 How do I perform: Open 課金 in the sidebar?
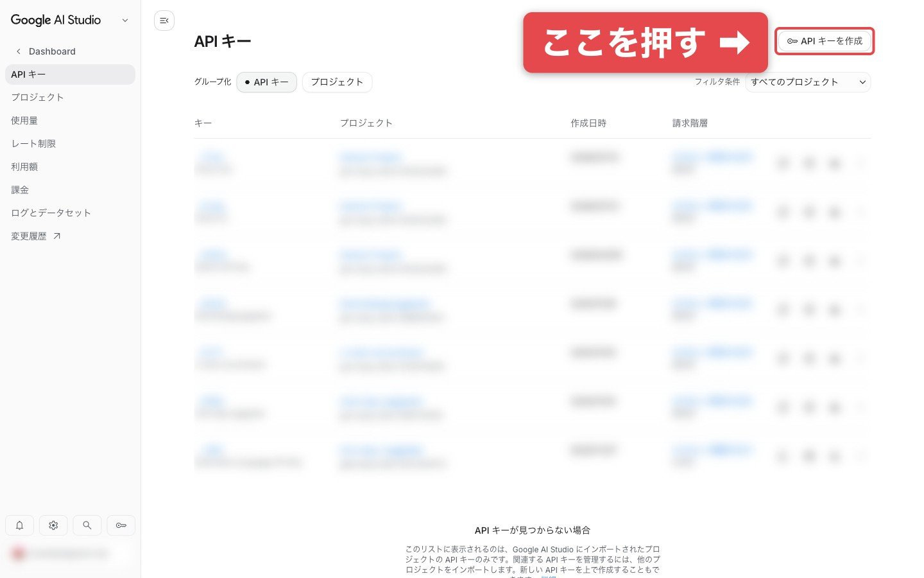pos(70,190)
